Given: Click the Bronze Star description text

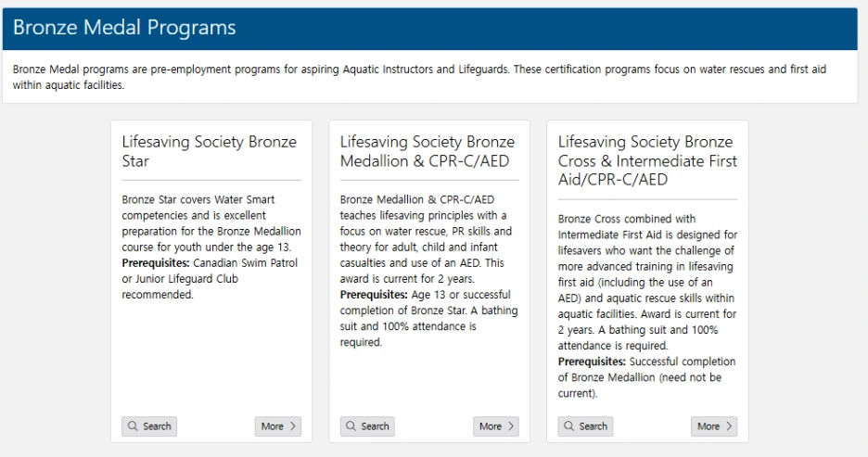Looking at the screenshot, I should (211, 223).
